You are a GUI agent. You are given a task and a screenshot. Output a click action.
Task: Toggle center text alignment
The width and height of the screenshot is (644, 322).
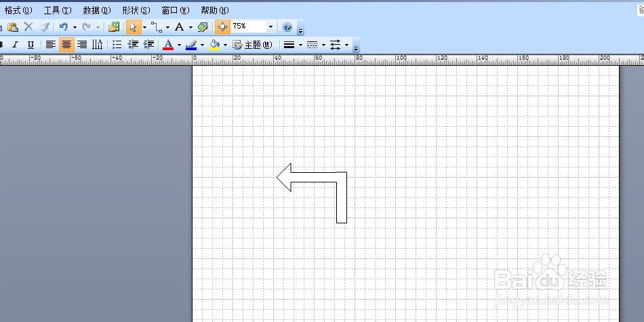point(66,45)
